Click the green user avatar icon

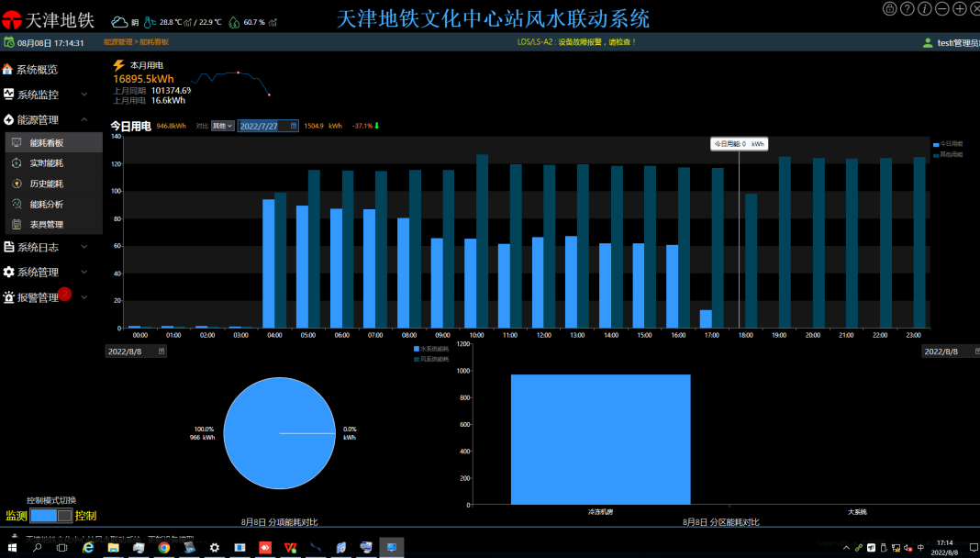click(928, 43)
